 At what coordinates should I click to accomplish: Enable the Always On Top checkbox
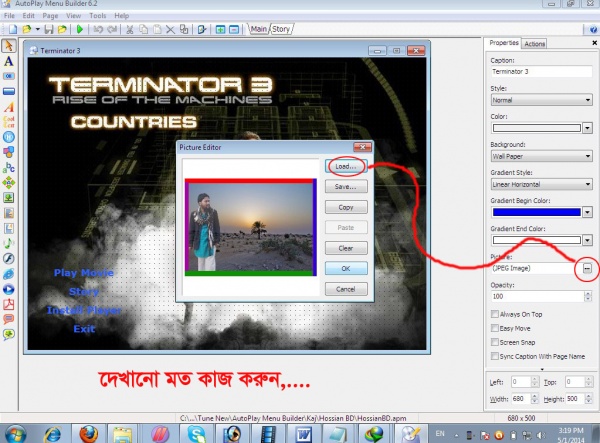[x=495, y=314]
